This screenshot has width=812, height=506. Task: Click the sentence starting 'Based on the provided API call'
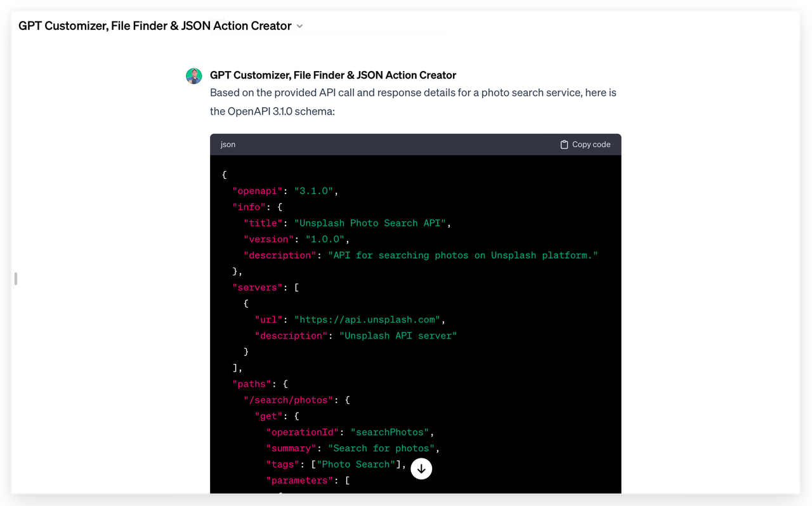[413, 93]
